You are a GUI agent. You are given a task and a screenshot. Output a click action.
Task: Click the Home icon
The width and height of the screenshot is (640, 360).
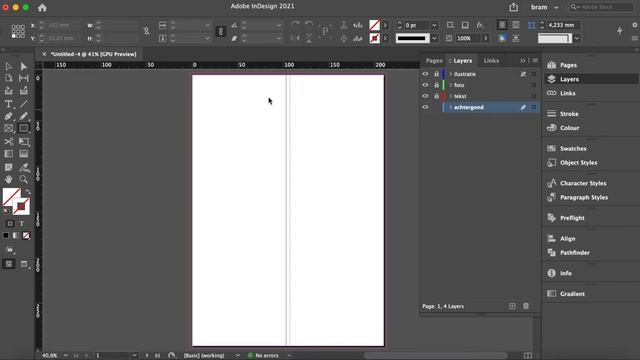(42, 7)
